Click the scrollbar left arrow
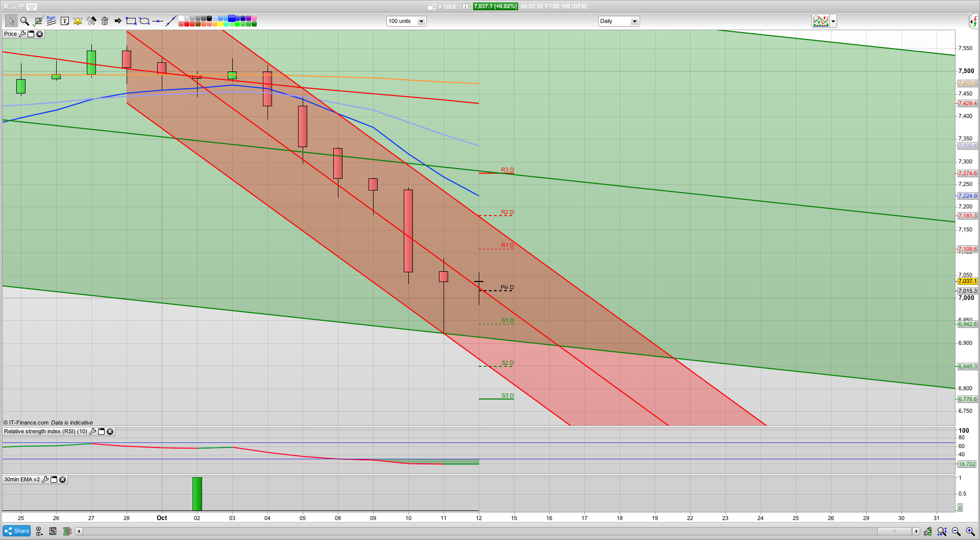The image size is (980, 540). tap(79, 531)
